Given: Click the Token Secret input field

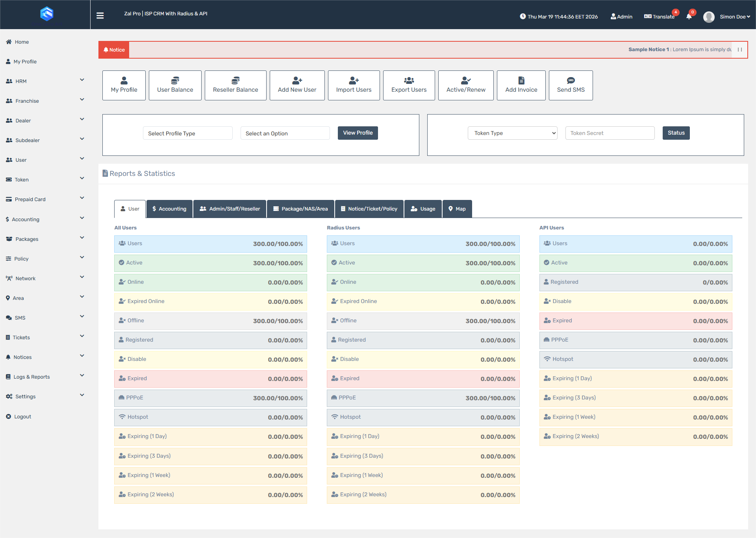Looking at the screenshot, I should coord(610,133).
